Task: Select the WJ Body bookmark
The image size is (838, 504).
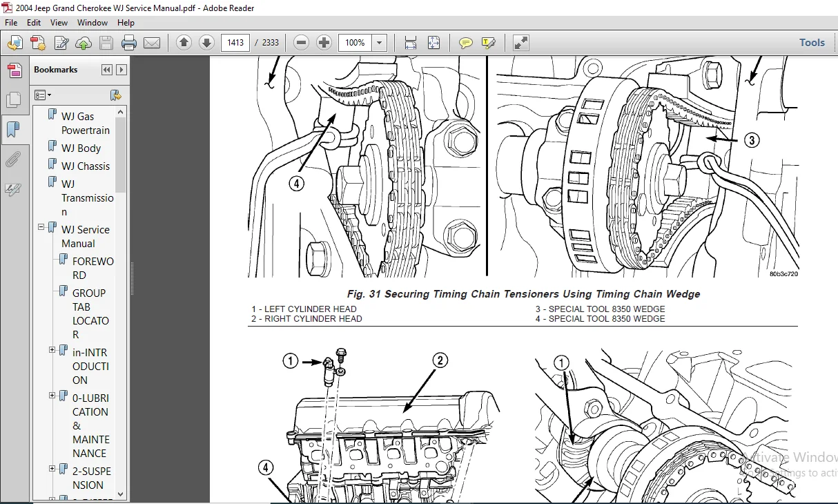Action: [x=81, y=148]
